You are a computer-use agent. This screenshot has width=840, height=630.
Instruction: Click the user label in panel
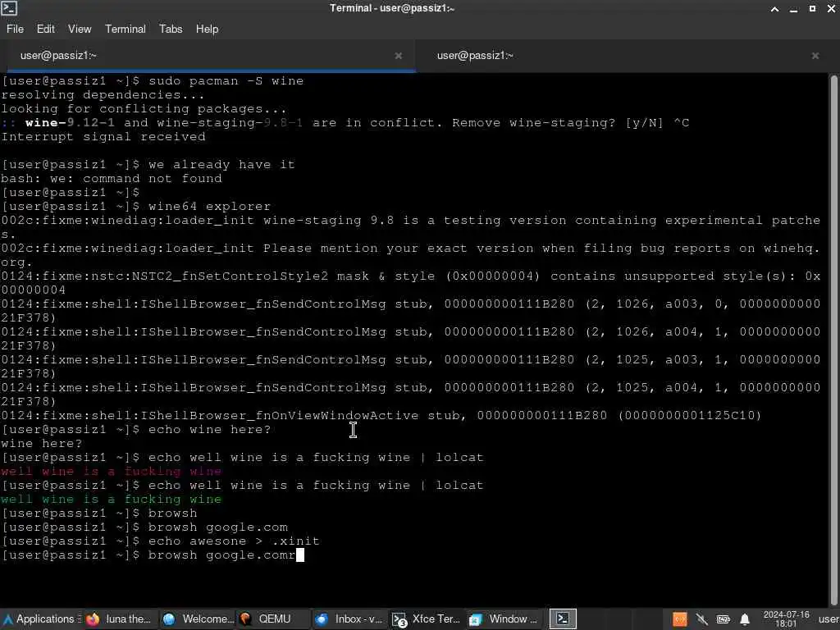[829, 619]
